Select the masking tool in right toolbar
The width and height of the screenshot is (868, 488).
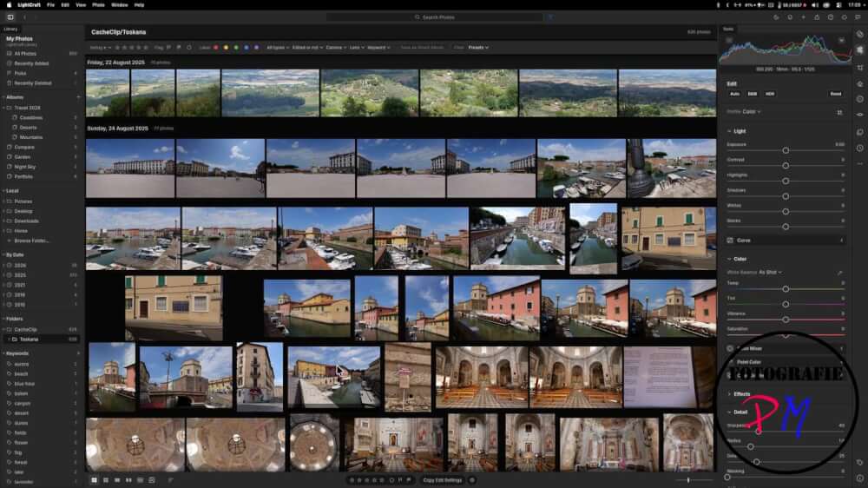(x=859, y=99)
